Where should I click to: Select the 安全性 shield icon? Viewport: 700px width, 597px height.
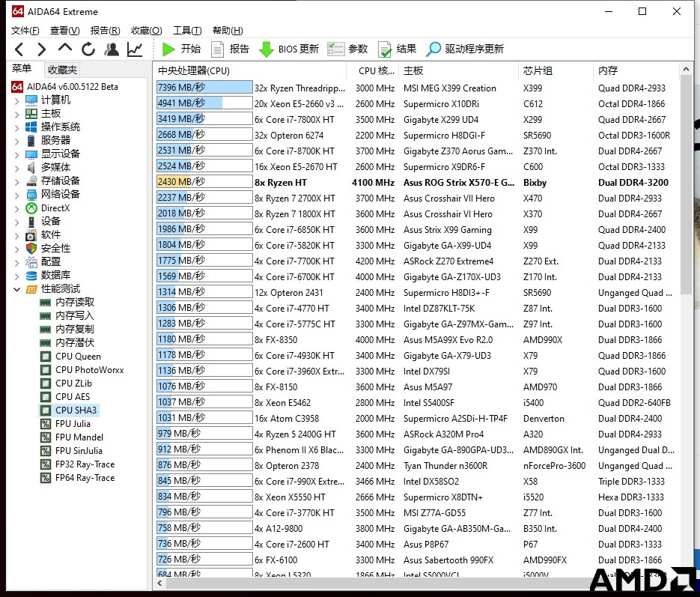coord(31,248)
